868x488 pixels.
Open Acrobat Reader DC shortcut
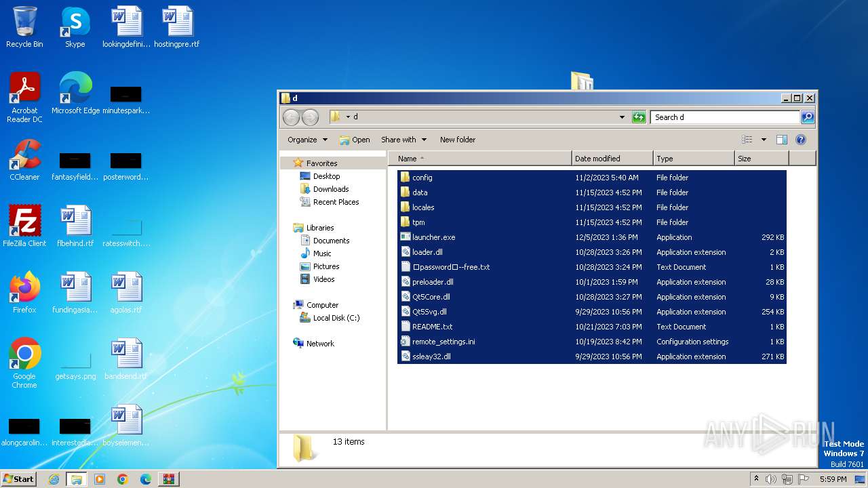(24, 98)
